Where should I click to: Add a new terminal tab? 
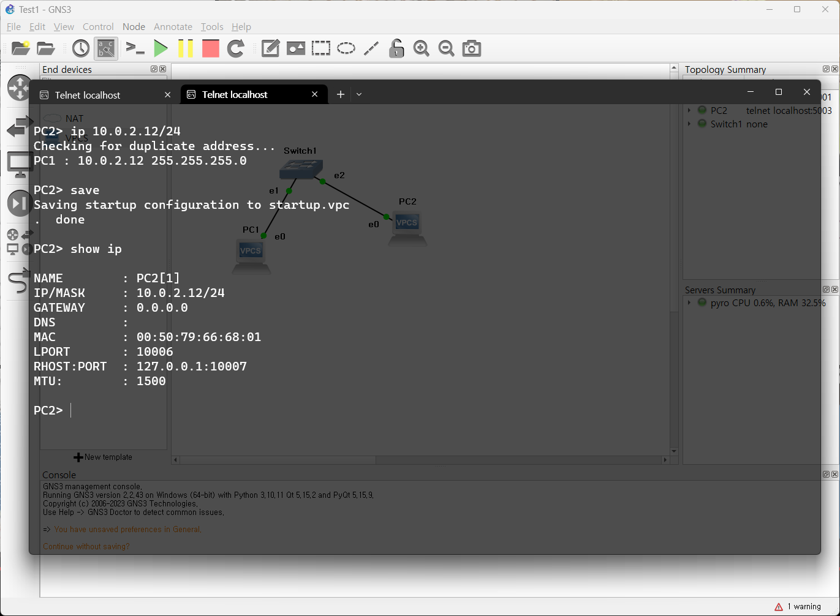click(x=341, y=94)
